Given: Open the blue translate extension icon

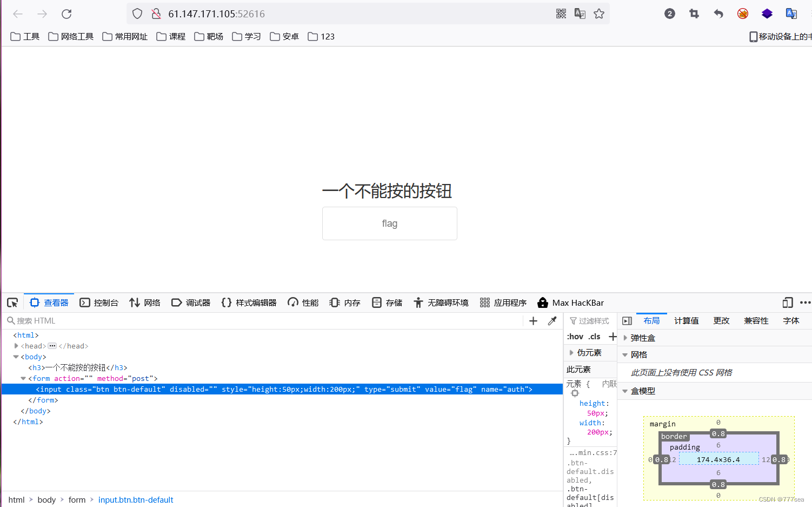Looking at the screenshot, I should click(x=791, y=14).
